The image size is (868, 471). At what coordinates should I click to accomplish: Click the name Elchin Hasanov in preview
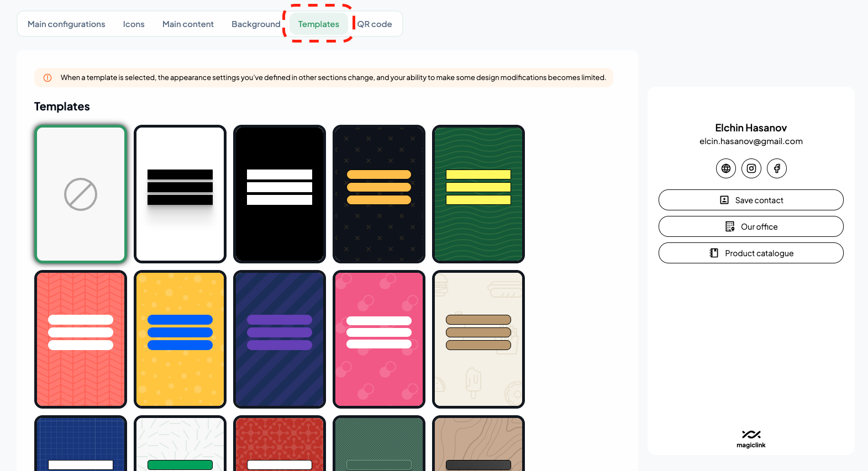[x=751, y=128]
